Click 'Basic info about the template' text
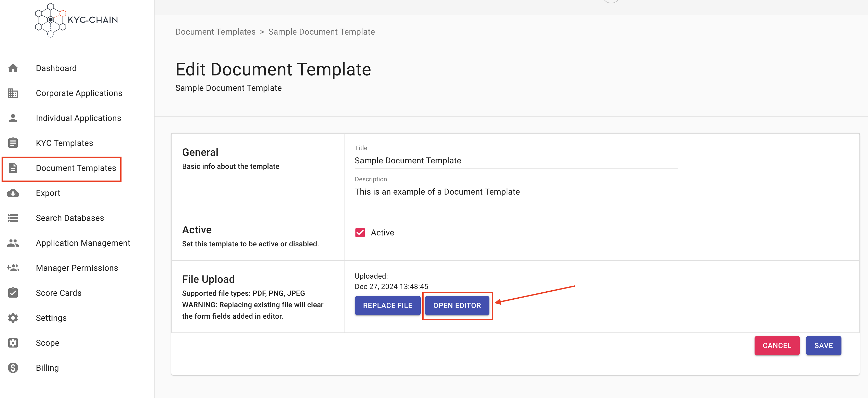Image resolution: width=868 pixels, height=398 pixels. 231,166
